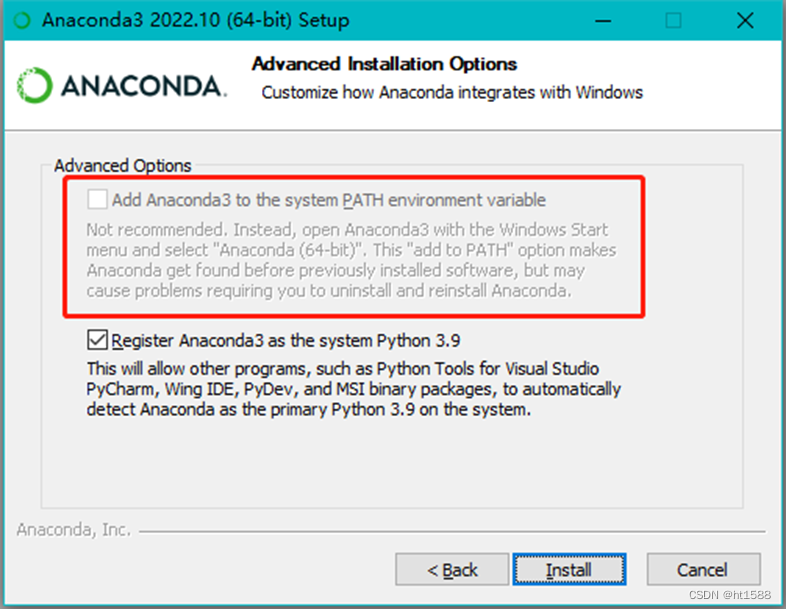Click the 'Advanced Installation Options' heading
Screen dimensions: 786x609
click(384, 64)
